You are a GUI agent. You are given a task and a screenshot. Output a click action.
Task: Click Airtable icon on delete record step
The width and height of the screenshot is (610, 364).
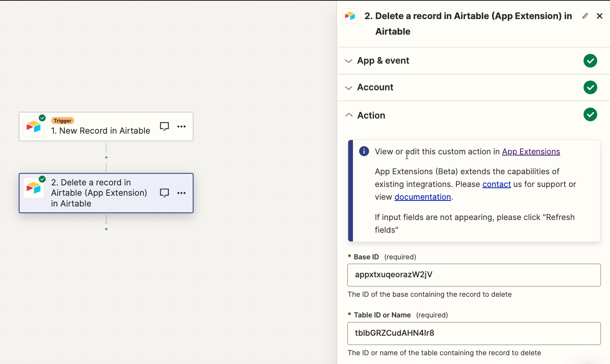pos(34,188)
